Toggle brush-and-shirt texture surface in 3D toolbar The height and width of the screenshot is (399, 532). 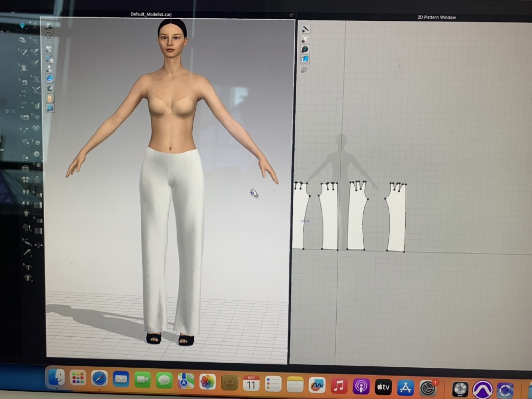[49, 59]
